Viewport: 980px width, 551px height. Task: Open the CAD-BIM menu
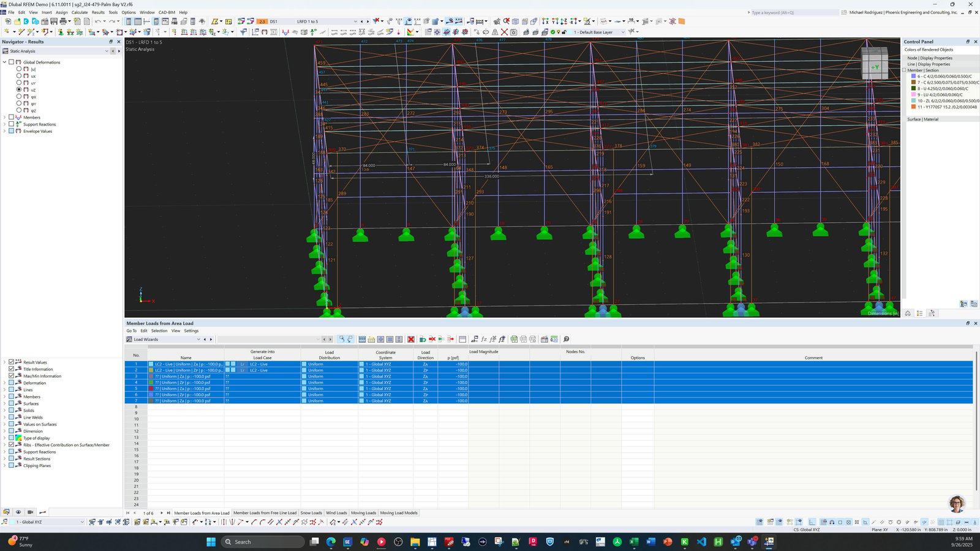[x=167, y=12]
